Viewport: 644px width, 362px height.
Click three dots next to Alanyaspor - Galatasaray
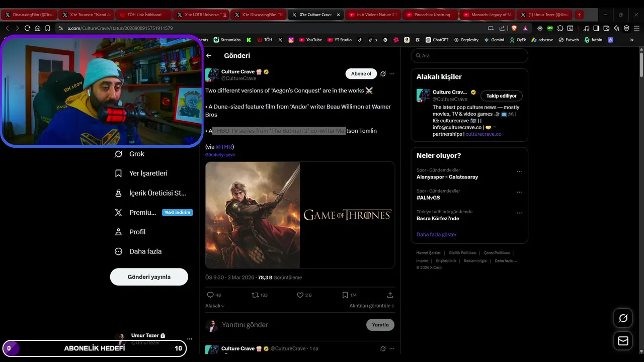pos(519,171)
